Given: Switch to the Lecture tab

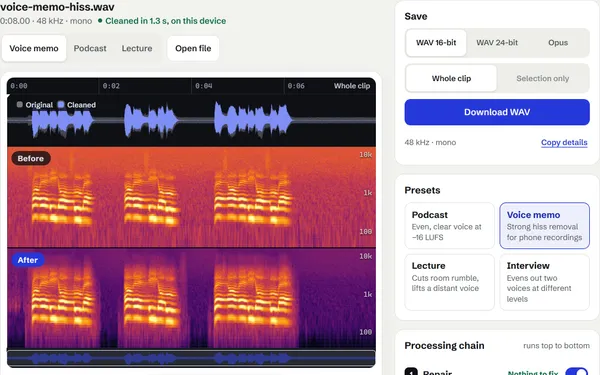Looking at the screenshot, I should tap(137, 49).
